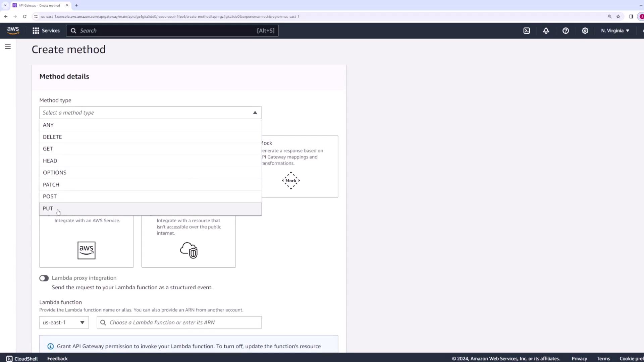Click the AWS logo home icon
Image resolution: width=644 pixels, height=362 pixels.
(13, 31)
